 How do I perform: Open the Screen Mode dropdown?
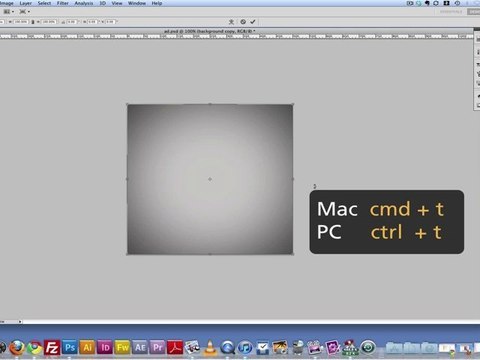click(24, 12)
